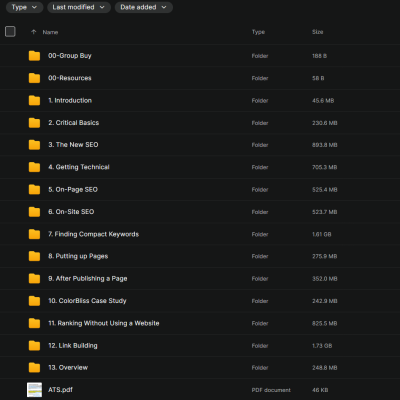Click the 4. Getting Technical folder icon
400x400 pixels.
[34, 167]
